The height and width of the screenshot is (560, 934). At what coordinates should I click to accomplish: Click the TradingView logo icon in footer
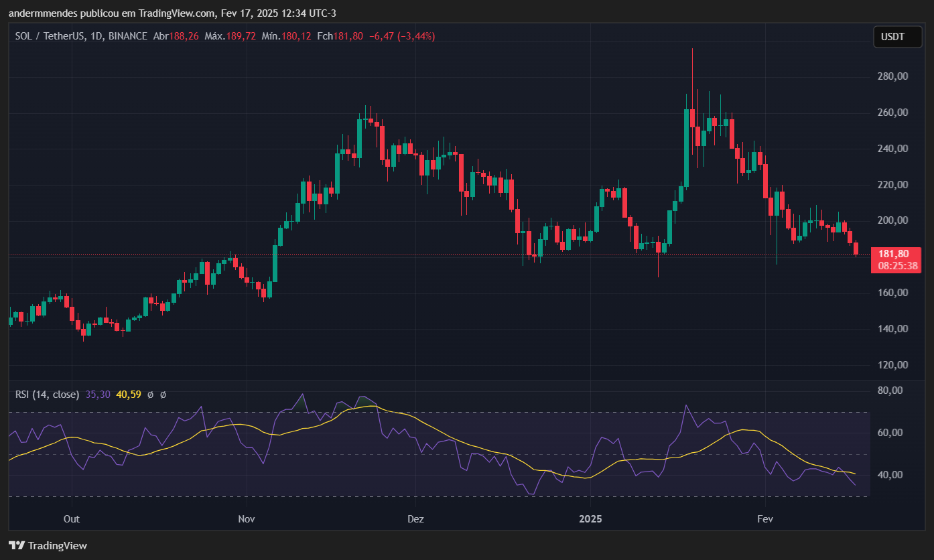point(17,545)
